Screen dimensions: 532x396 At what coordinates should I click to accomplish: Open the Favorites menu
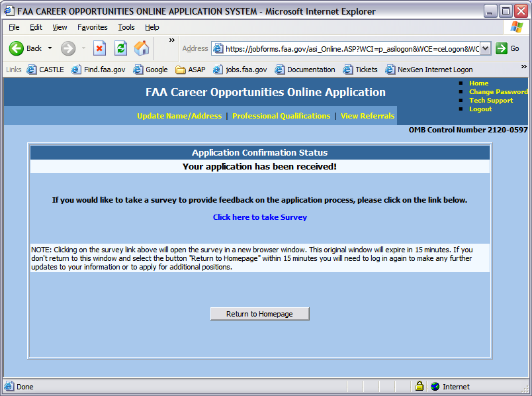click(92, 27)
